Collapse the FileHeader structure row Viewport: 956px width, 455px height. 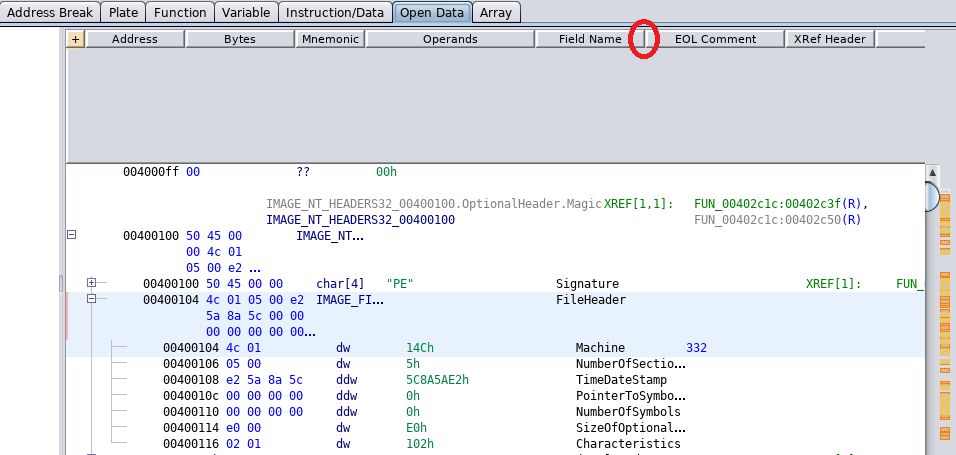91,298
